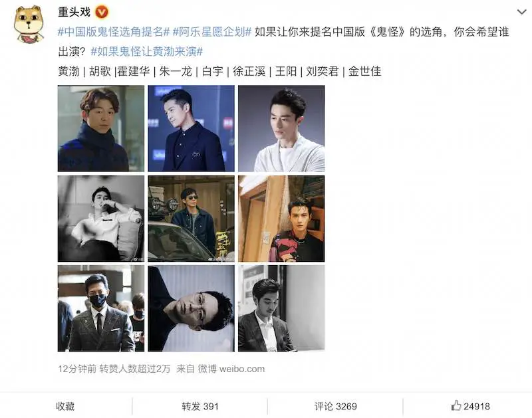Open rotated photo of man with glasses
Viewport: 532px width, 418px height.
pos(191,308)
